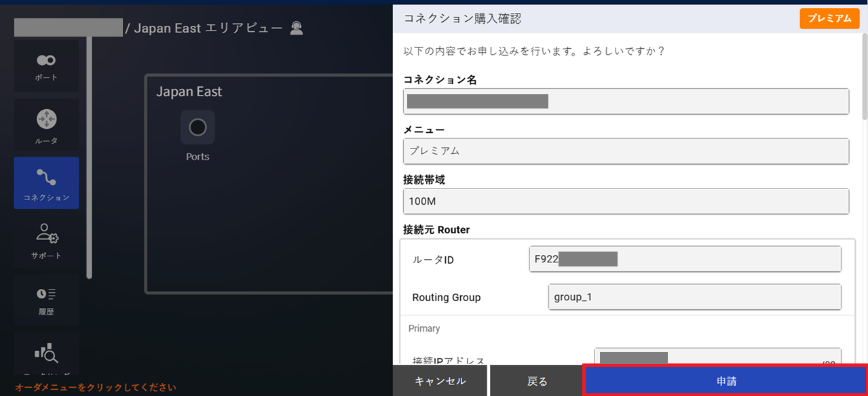Open the サポート sidebar menu
This screenshot has width=868, height=396.
[46, 241]
